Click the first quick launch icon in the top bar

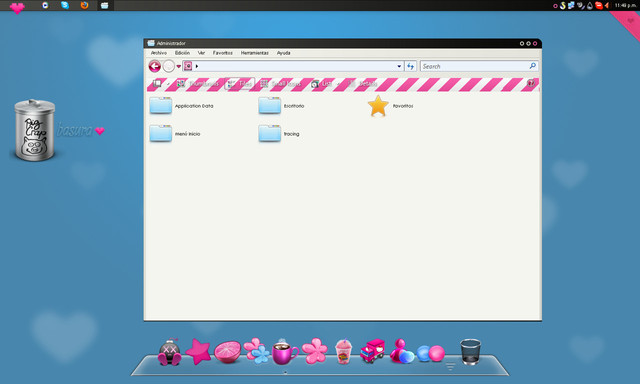click(x=45, y=5)
